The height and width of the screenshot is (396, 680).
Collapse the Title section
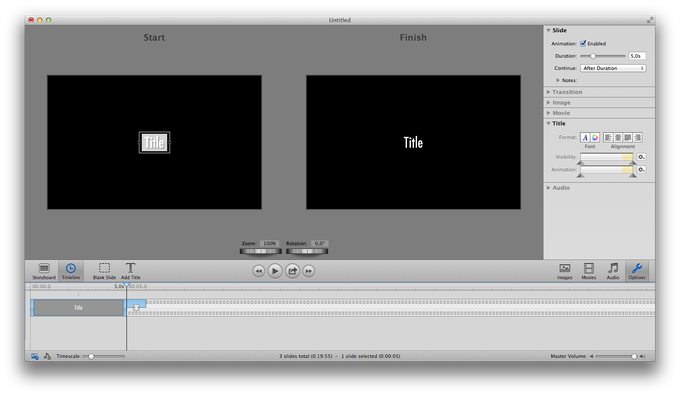point(549,124)
